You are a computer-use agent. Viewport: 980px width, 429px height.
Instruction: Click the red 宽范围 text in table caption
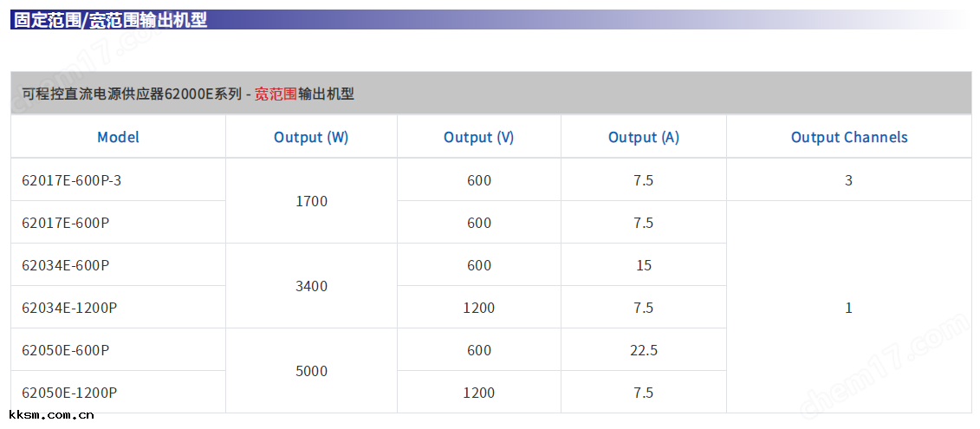pos(276,94)
